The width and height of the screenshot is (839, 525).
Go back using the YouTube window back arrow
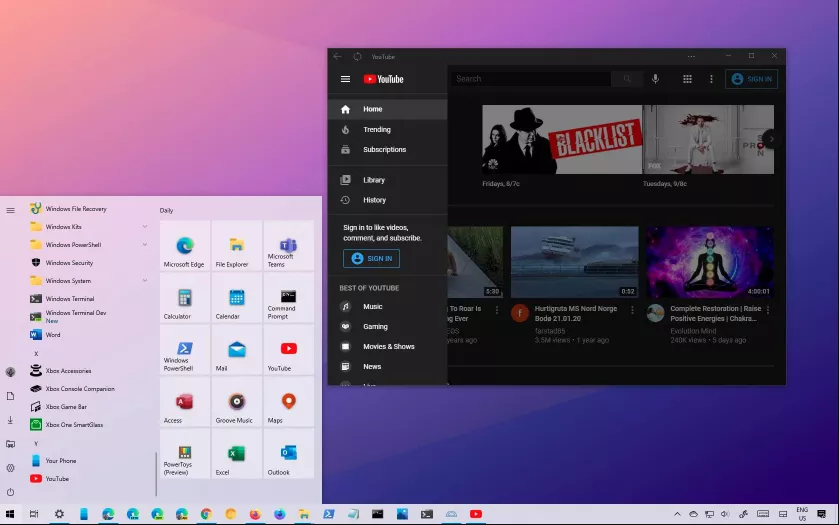(337, 56)
